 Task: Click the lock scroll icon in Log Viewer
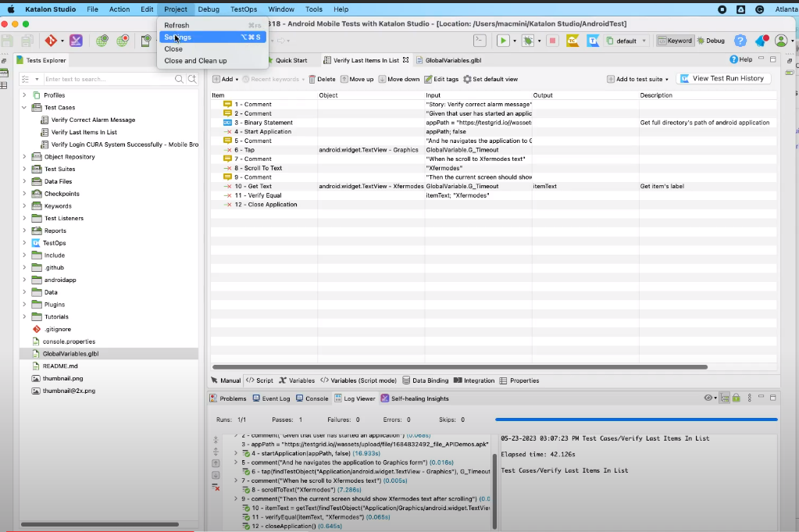point(737,398)
